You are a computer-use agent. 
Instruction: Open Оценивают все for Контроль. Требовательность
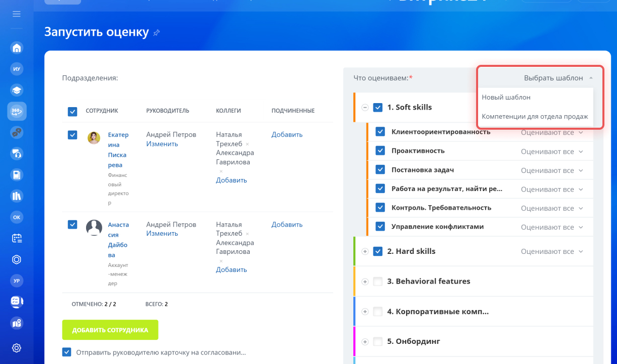pos(552,208)
